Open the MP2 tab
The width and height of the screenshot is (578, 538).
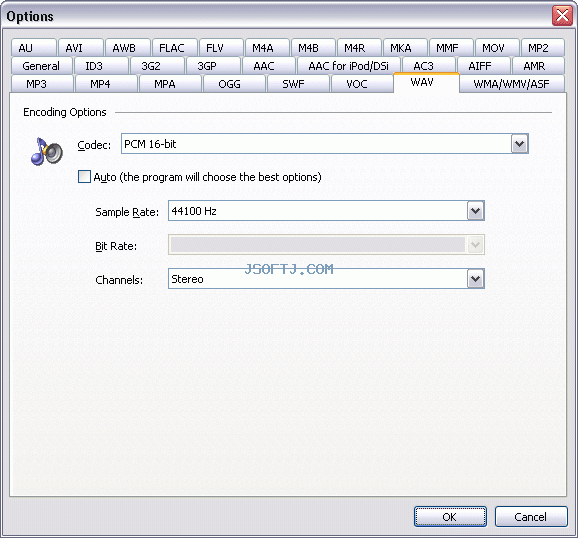pos(543,48)
